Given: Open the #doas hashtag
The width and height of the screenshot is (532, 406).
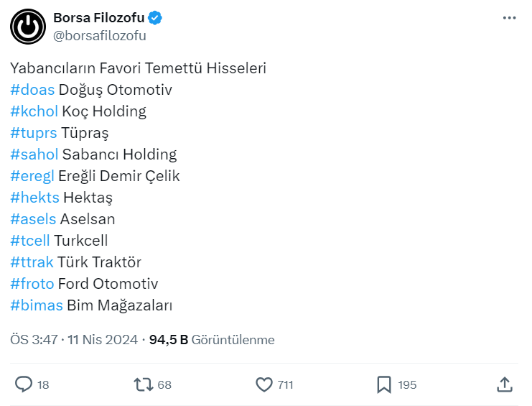Looking at the screenshot, I should click(x=32, y=90).
